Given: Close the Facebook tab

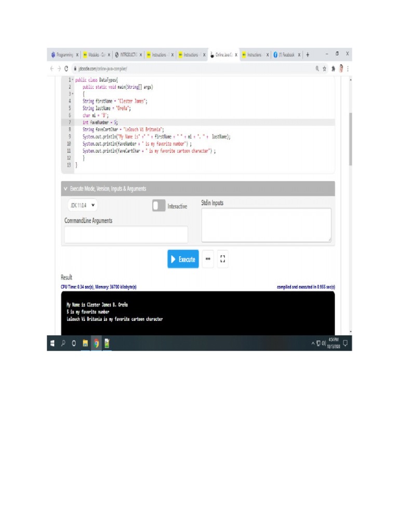Looking at the screenshot, I should coord(299,55).
